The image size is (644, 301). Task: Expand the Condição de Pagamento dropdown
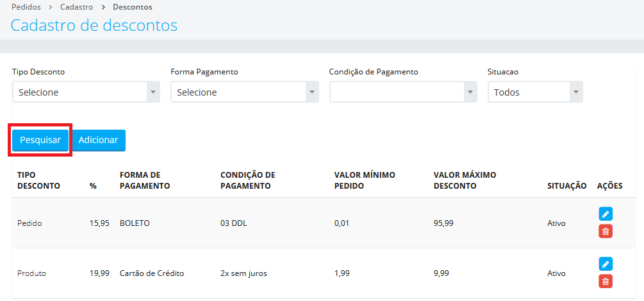403,92
